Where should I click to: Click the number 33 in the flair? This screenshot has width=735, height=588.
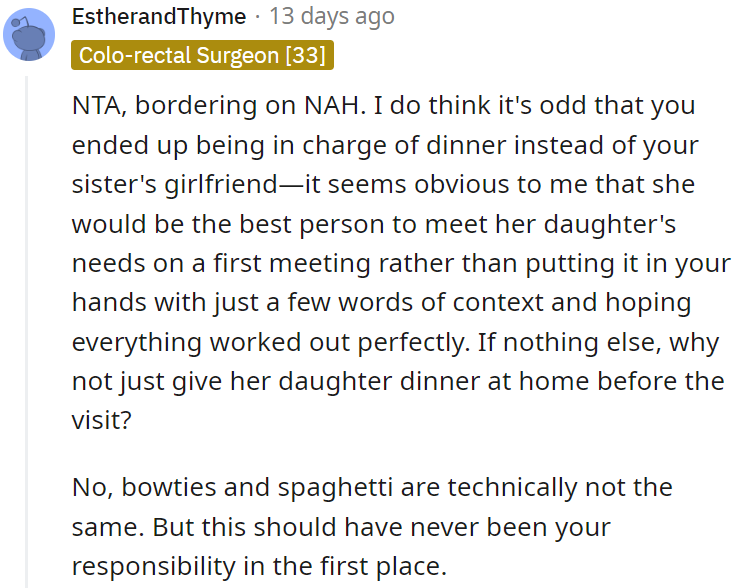pyautogui.click(x=304, y=55)
